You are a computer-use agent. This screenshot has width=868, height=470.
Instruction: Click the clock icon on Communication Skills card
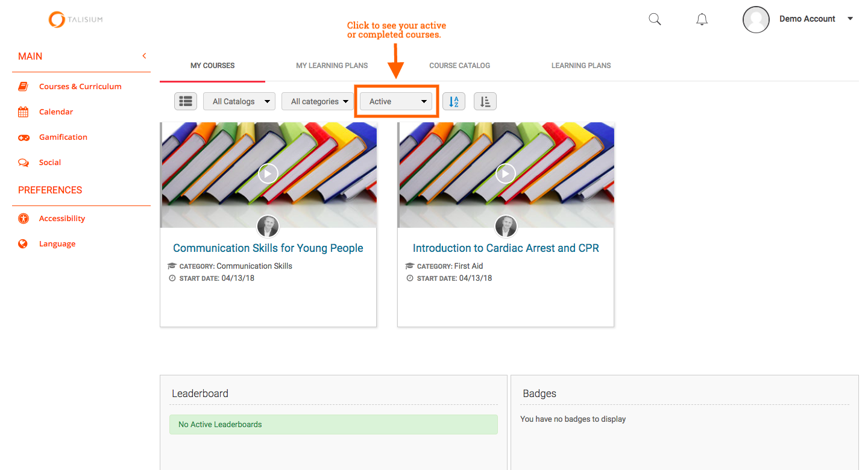pyautogui.click(x=172, y=278)
